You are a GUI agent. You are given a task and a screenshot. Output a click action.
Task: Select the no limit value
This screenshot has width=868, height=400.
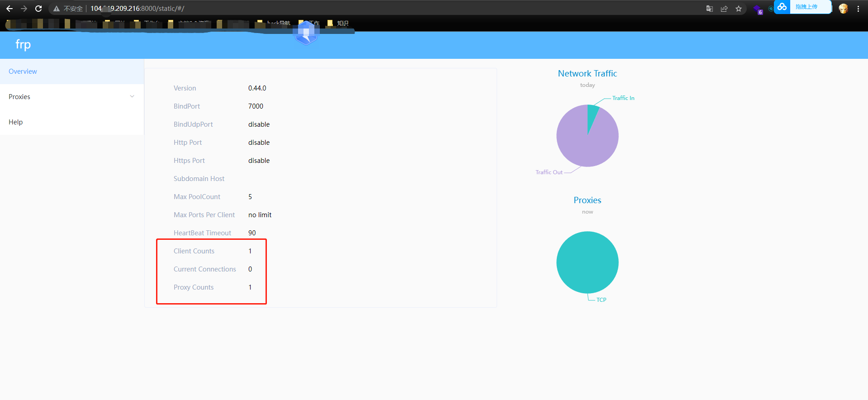[x=260, y=215]
